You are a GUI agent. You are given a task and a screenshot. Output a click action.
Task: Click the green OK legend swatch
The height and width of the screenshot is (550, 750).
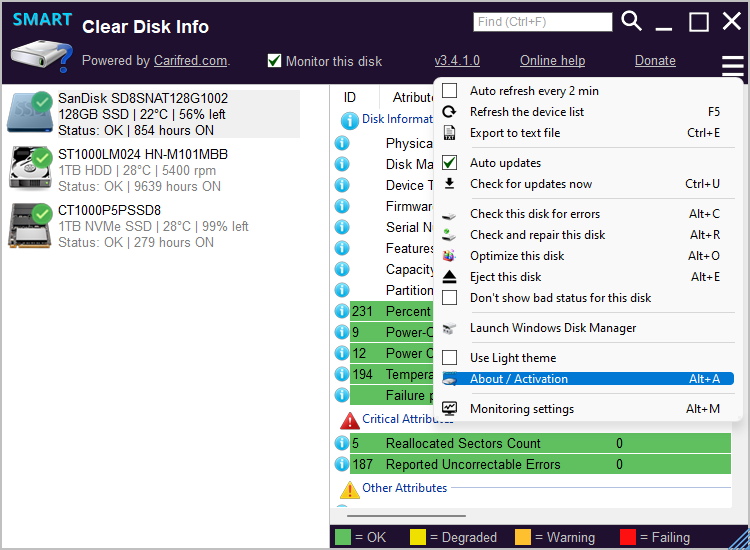click(343, 537)
